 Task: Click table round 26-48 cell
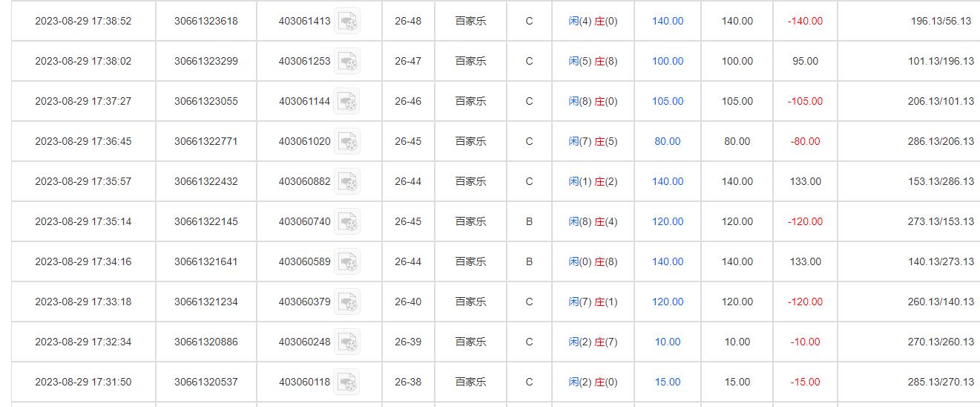coord(408,22)
